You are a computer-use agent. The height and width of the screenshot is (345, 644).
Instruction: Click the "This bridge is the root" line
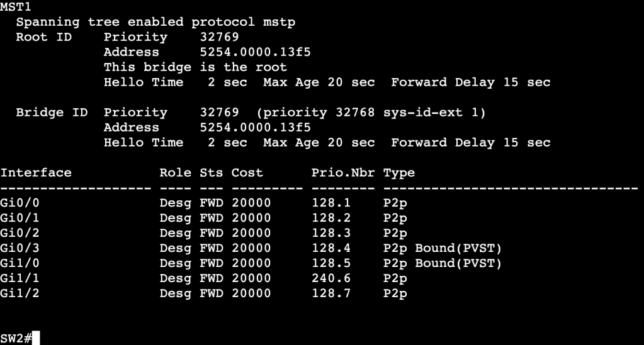195,67
